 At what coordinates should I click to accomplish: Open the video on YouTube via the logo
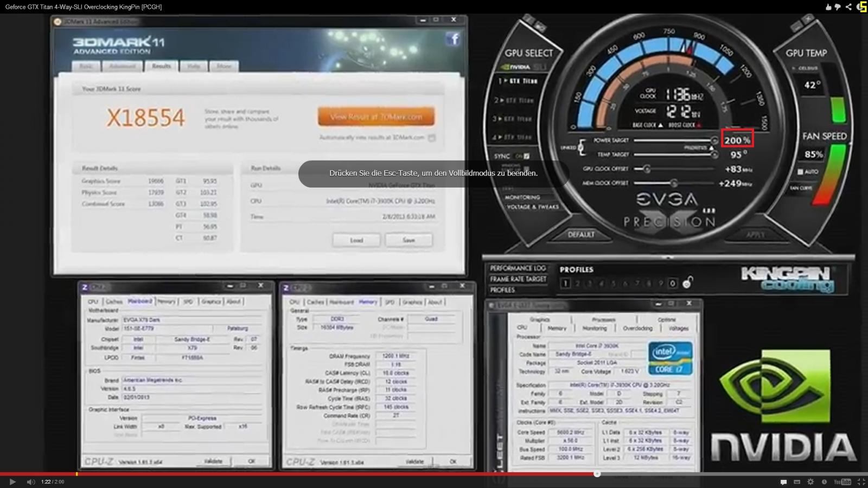843,481
